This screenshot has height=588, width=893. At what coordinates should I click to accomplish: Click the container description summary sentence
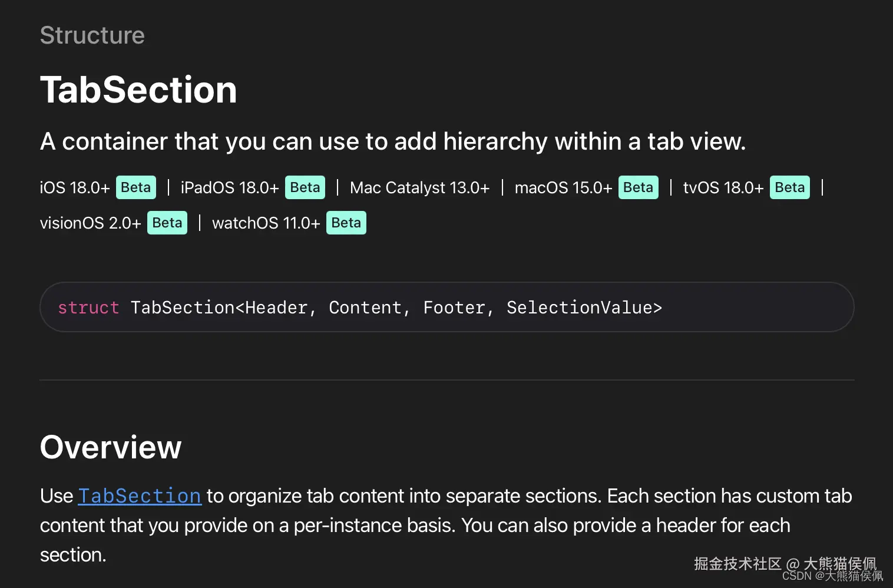393,141
